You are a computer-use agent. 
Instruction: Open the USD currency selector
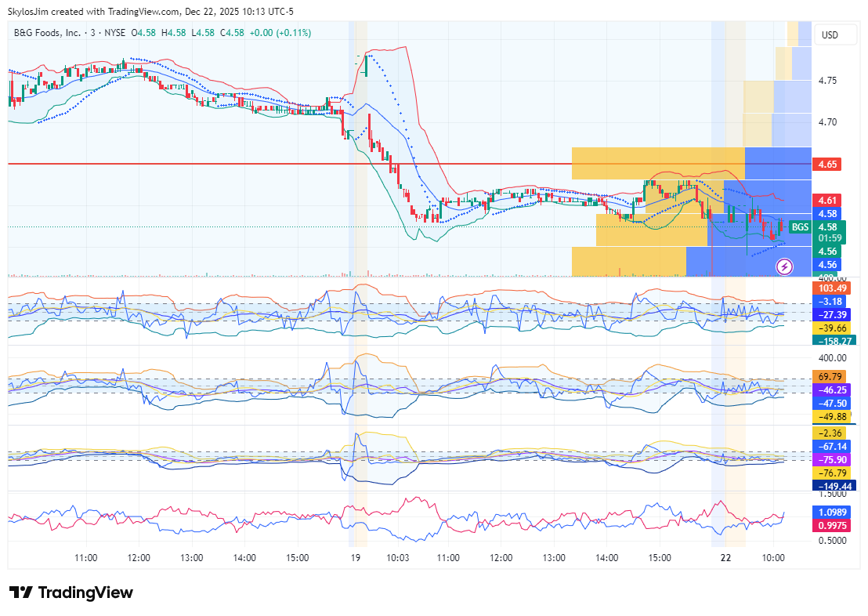(x=829, y=35)
